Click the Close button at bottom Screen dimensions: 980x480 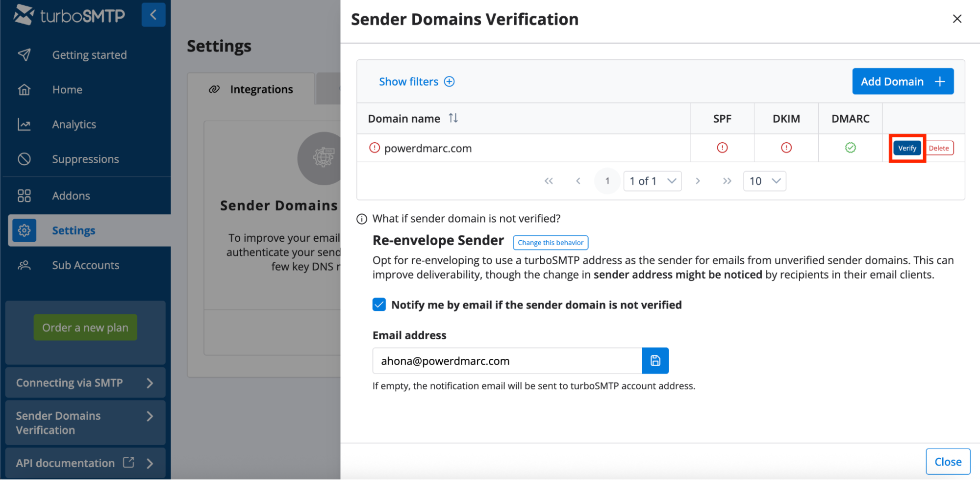coord(948,461)
